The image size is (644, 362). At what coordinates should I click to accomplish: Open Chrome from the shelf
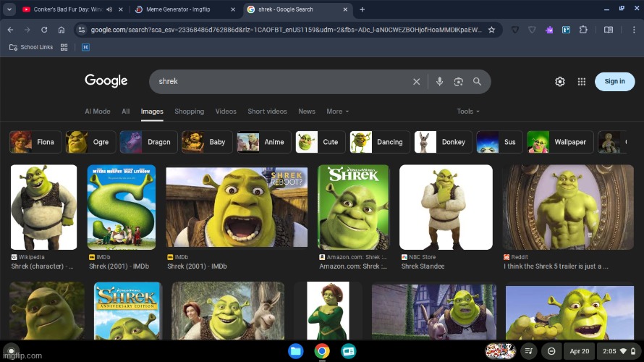point(322,351)
